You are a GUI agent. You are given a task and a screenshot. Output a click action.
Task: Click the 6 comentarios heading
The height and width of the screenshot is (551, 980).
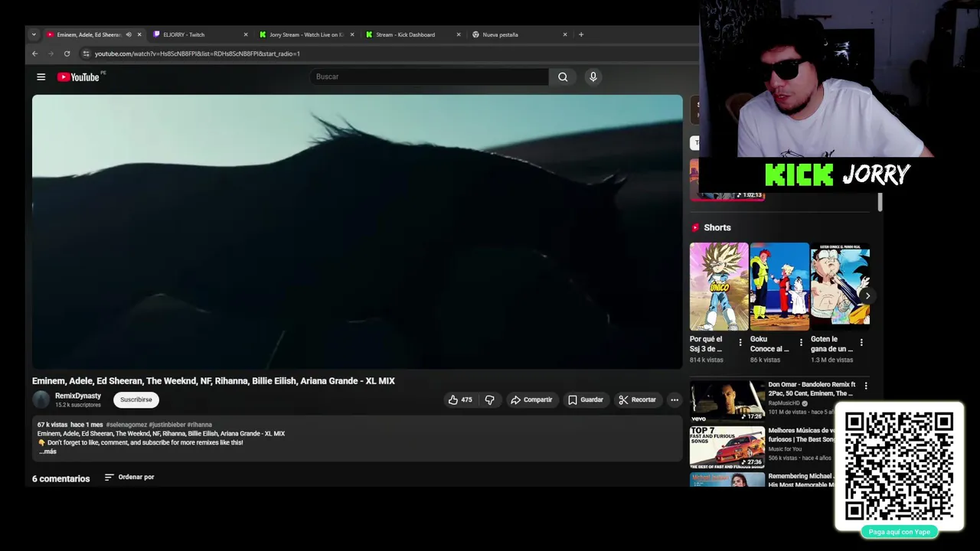point(60,478)
